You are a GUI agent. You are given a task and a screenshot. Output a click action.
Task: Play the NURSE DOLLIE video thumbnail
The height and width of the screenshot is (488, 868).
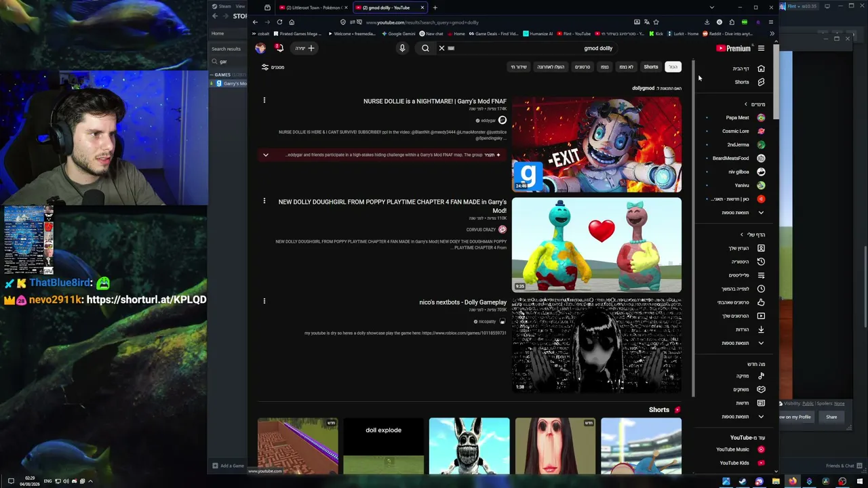click(x=597, y=144)
